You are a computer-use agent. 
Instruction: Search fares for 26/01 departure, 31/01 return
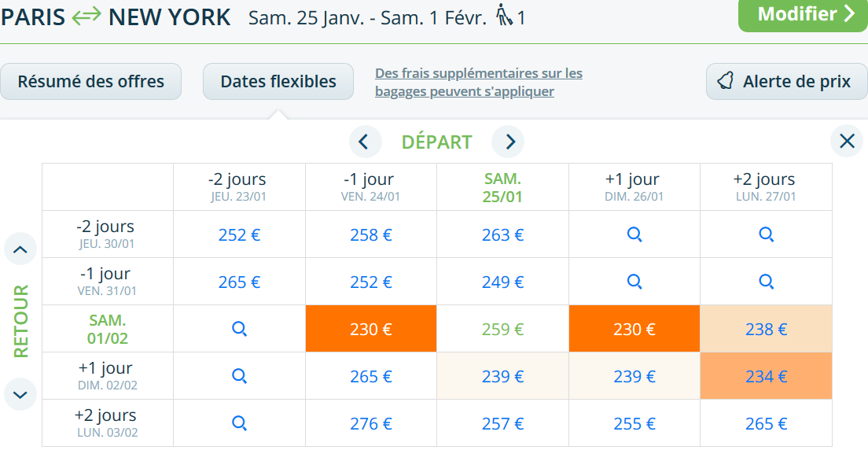[x=634, y=282]
